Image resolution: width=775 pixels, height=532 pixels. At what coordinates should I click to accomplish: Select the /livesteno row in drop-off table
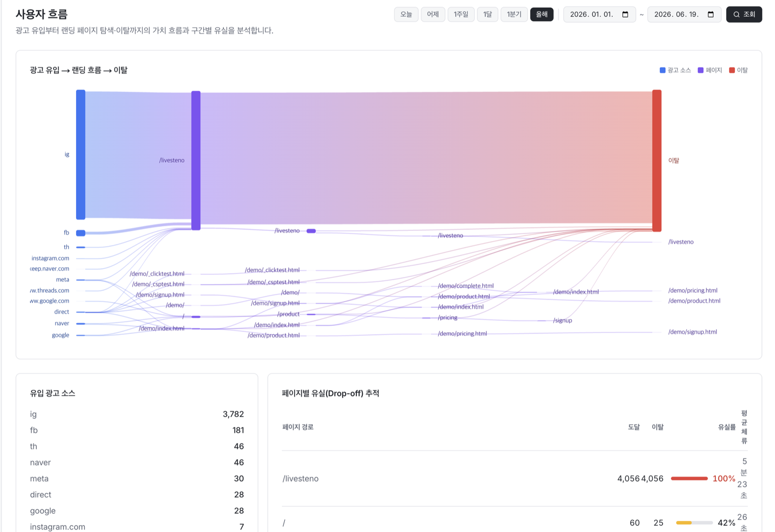(514, 479)
